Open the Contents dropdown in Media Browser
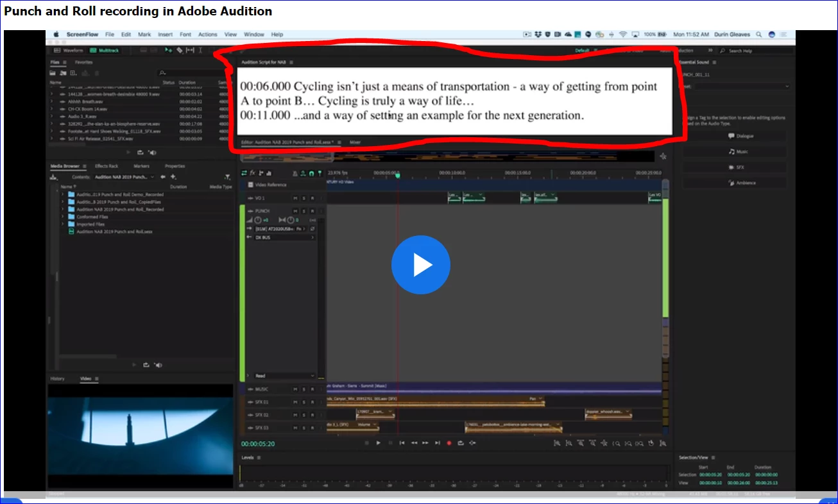 tap(124, 176)
